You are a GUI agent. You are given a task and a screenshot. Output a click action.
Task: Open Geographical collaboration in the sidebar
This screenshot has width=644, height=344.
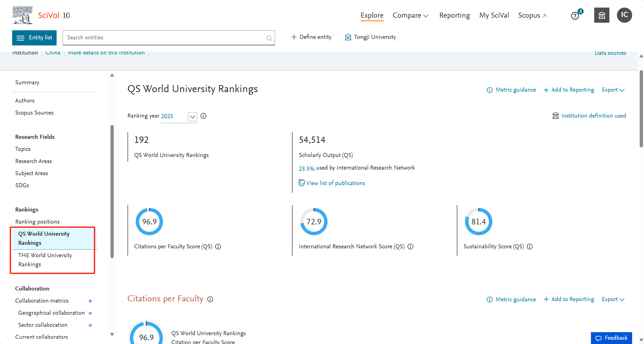point(51,313)
